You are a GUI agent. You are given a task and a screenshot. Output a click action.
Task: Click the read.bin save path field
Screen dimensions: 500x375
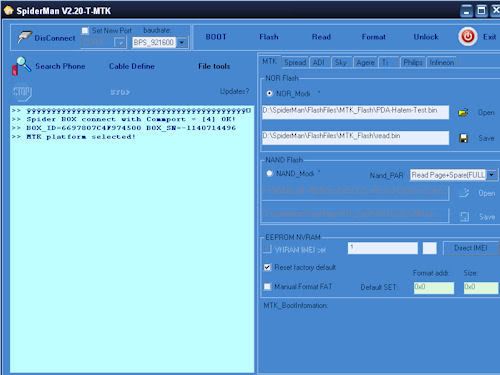click(x=355, y=138)
